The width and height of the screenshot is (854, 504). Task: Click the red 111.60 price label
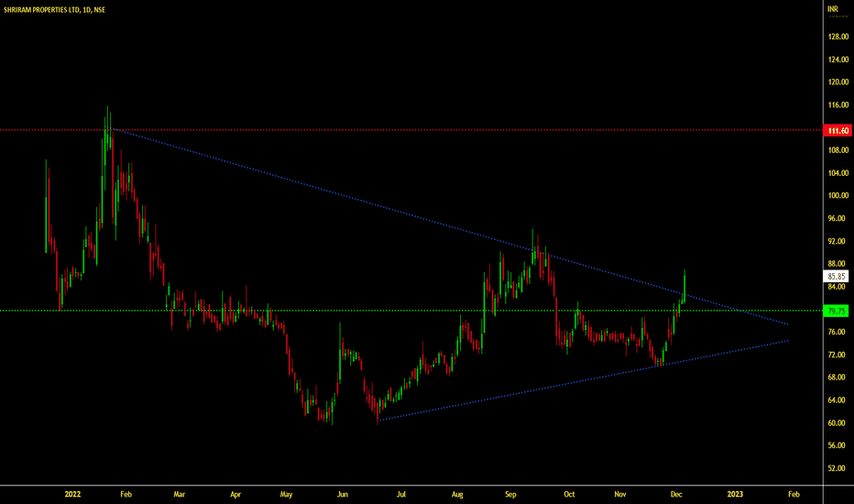coord(838,131)
